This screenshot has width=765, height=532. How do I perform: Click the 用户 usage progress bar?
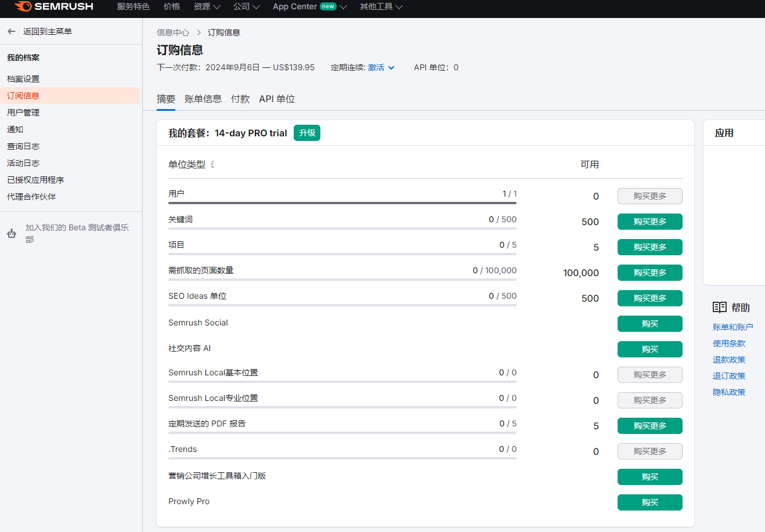point(342,203)
